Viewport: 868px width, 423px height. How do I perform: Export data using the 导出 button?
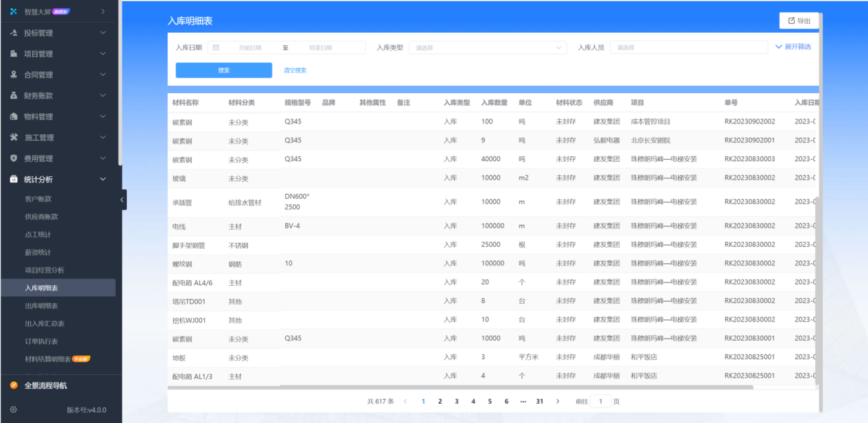coord(799,20)
